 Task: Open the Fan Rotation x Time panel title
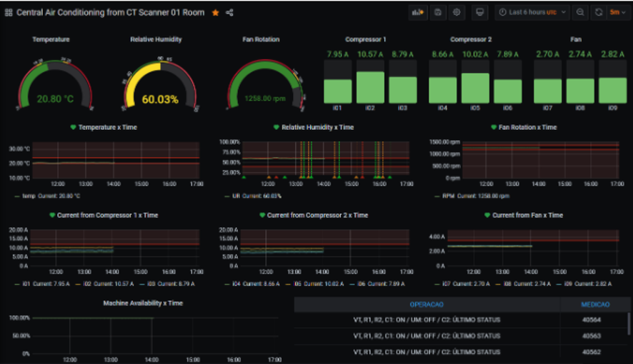point(527,127)
